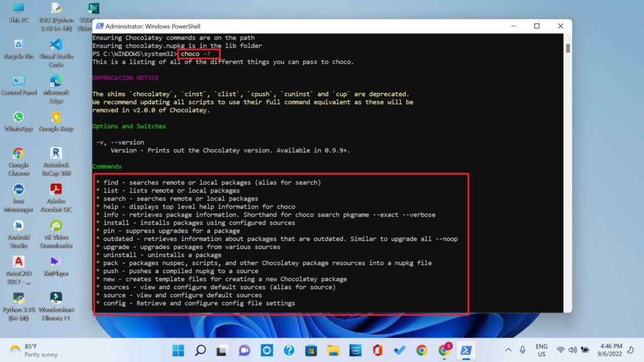
Task: Show hidden system tray icons chevron
Action: point(508,350)
